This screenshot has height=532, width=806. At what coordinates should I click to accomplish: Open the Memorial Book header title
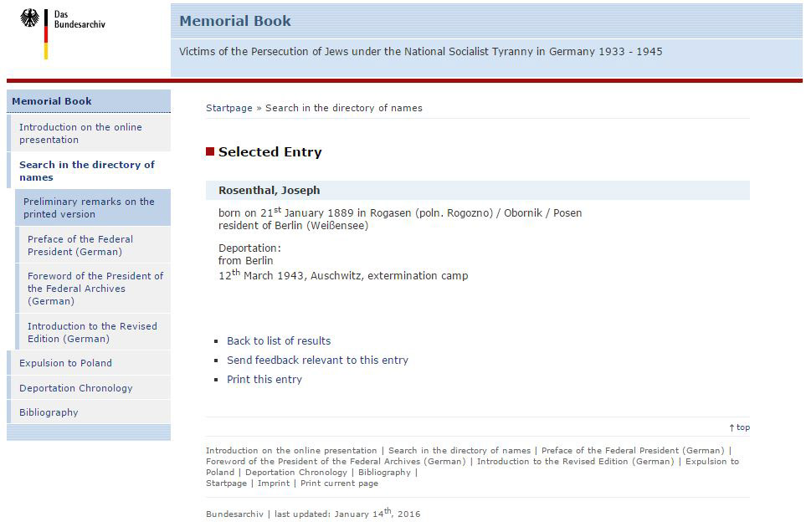point(235,21)
